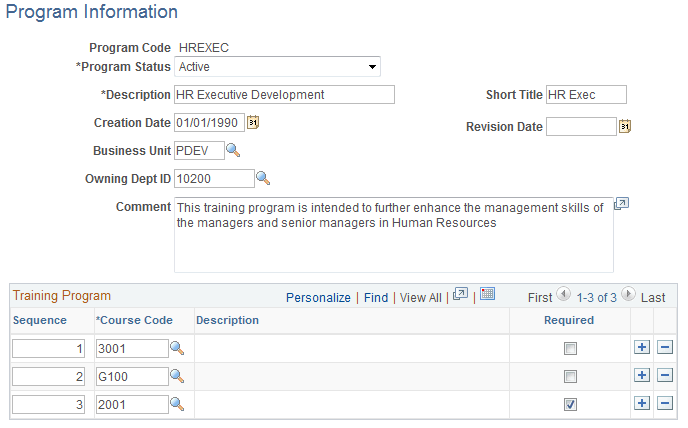The width and height of the screenshot is (688, 428).
Task: Click the Find link in Training Program
Action: point(375,297)
